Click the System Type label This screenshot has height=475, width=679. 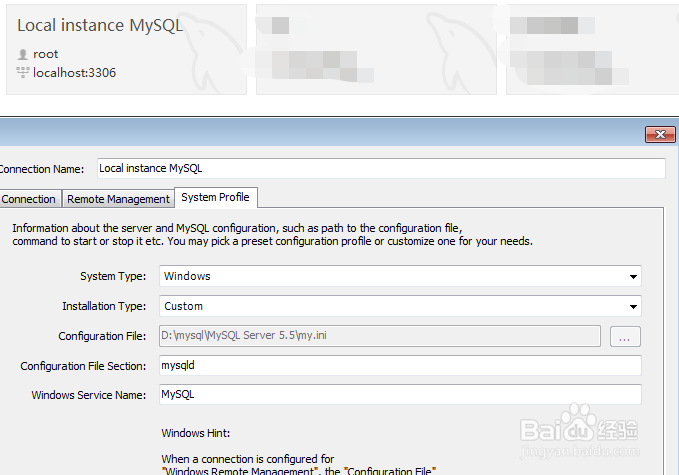tap(113, 276)
